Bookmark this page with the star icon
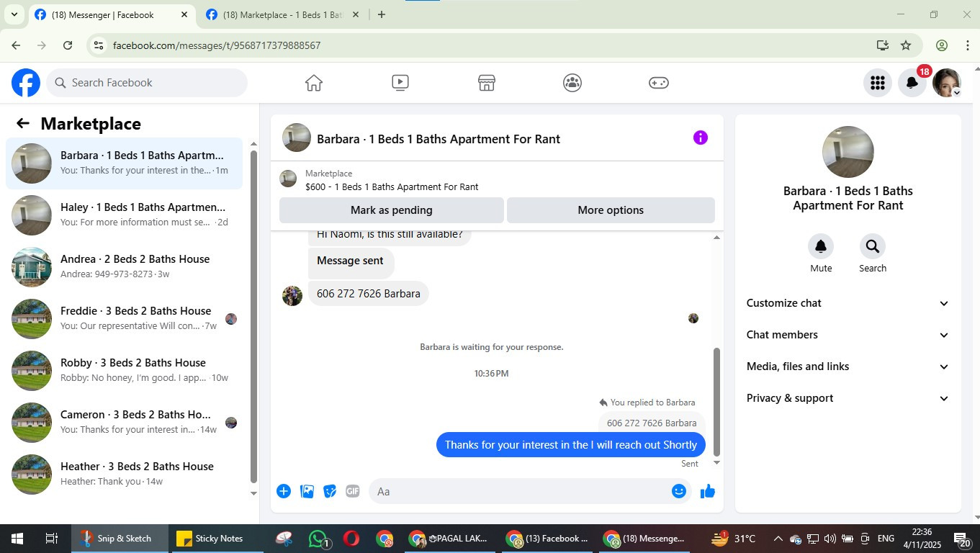The height and width of the screenshot is (553, 980). [906, 45]
